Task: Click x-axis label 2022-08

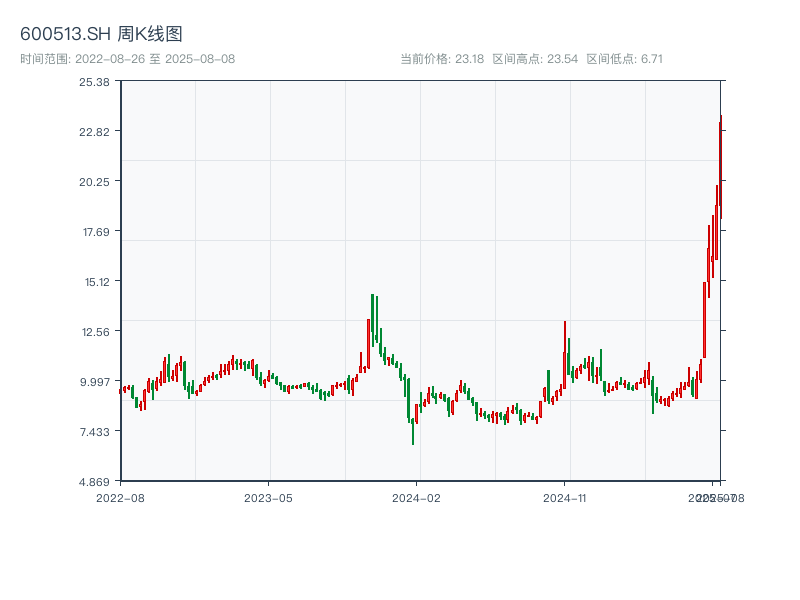Action: [120, 498]
